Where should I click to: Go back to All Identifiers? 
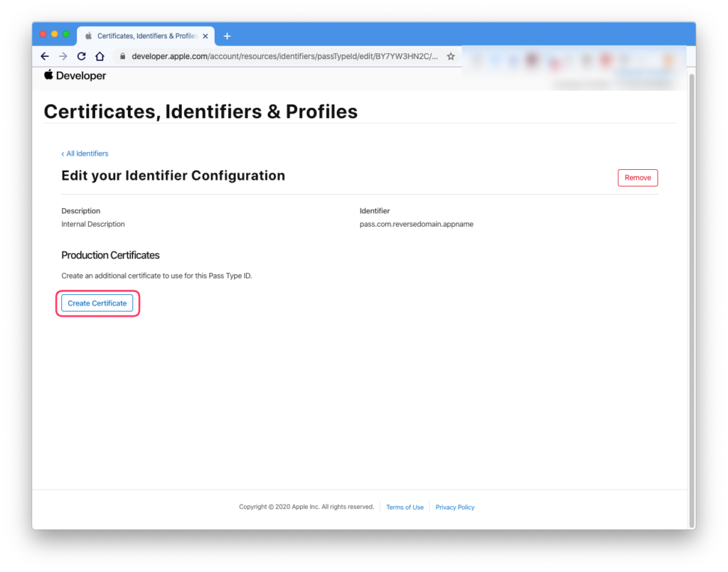tap(85, 153)
